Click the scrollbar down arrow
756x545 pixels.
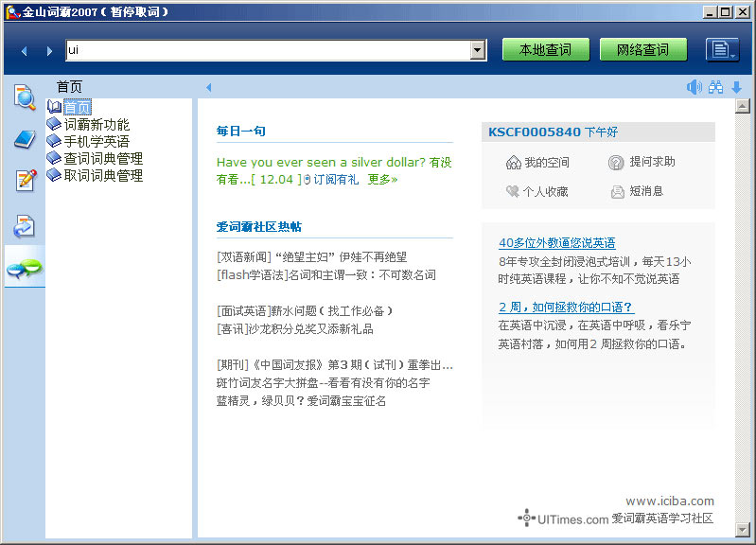[x=743, y=530]
